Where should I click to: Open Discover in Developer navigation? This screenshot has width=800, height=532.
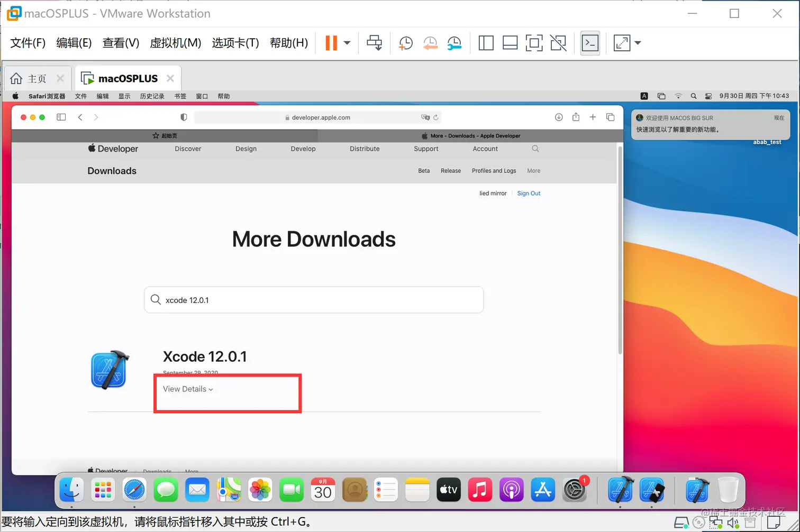point(188,149)
